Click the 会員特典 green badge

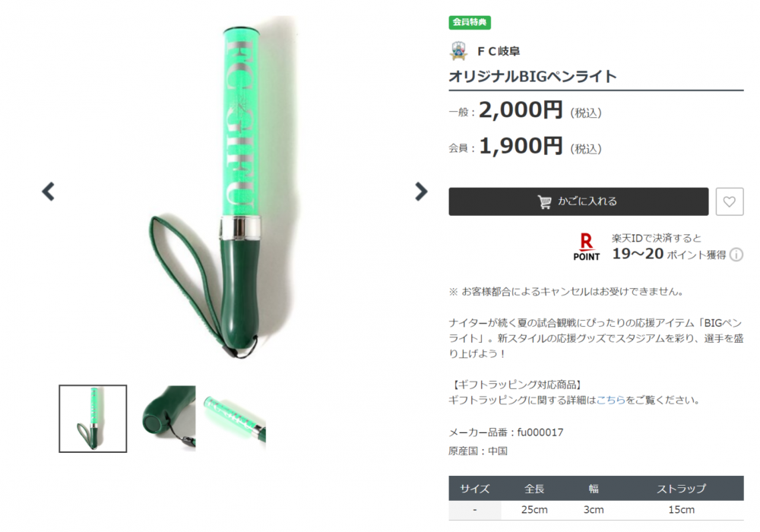tap(470, 22)
